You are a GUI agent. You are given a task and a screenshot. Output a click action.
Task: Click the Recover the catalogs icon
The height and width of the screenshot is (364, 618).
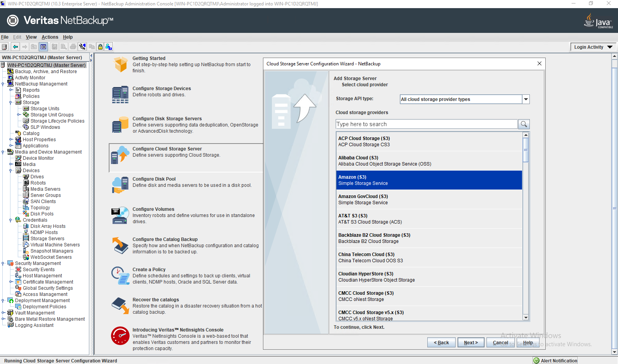[x=120, y=306]
